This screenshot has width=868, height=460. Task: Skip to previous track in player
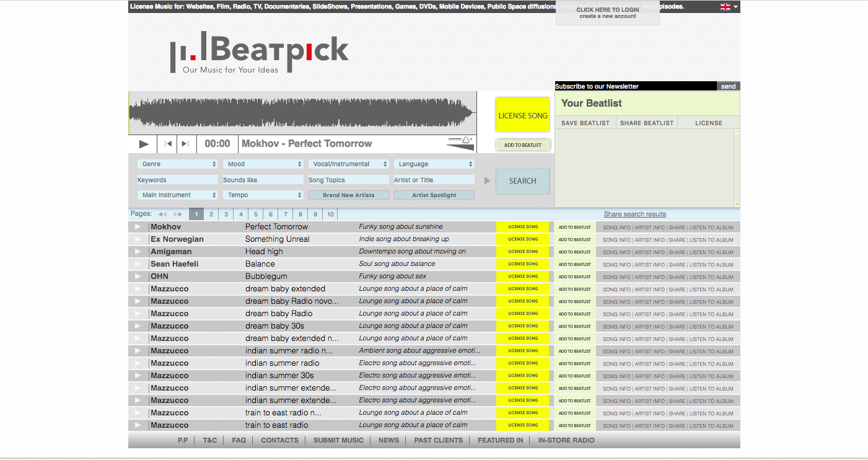pyautogui.click(x=168, y=144)
